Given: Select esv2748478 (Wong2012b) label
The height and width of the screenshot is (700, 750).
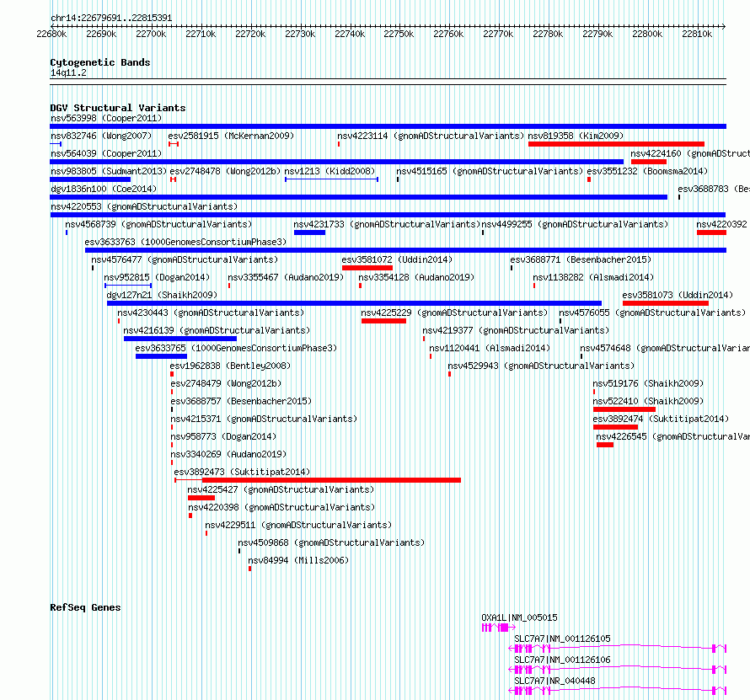Looking at the screenshot, I should pos(225,171).
